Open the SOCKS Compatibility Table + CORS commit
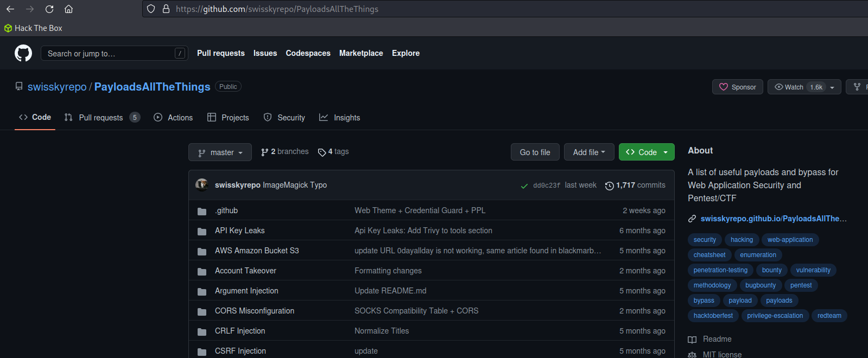868x358 pixels. click(416, 311)
